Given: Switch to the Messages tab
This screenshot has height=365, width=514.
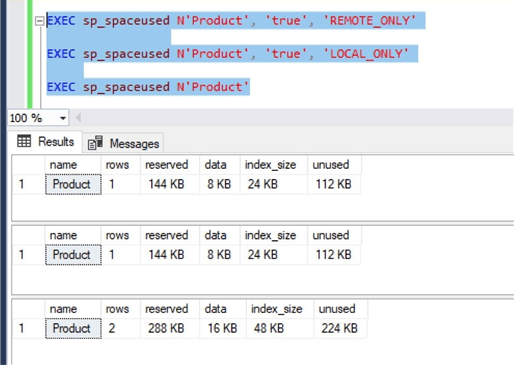Looking at the screenshot, I should click(x=123, y=144).
